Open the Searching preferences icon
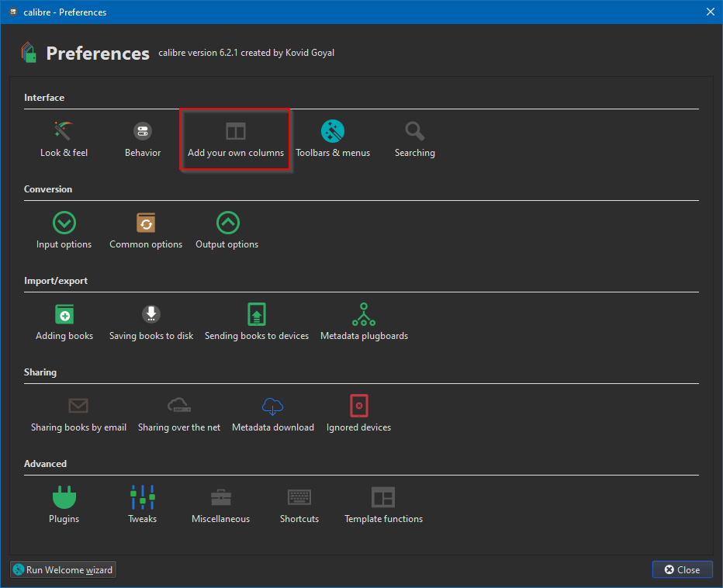Screen dimensions: 723x588 (414, 140)
